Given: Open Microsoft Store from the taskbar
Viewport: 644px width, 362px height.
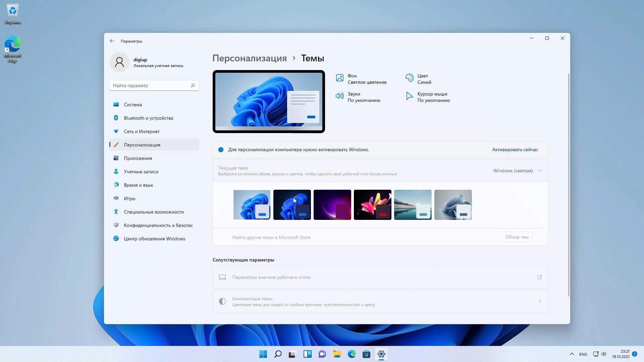Looking at the screenshot, I should 366,354.
